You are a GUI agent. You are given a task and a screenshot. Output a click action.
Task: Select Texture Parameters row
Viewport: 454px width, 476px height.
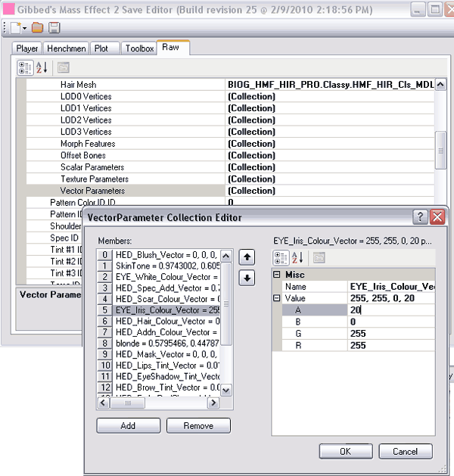point(230,179)
